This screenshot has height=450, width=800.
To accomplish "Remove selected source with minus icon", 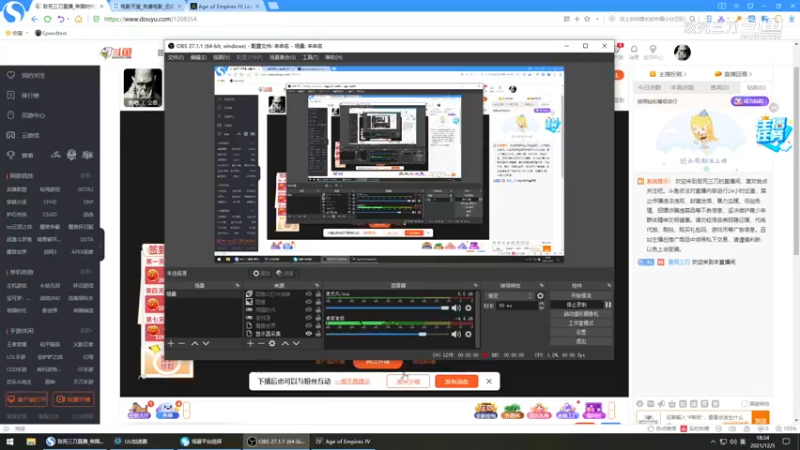I will (x=261, y=343).
